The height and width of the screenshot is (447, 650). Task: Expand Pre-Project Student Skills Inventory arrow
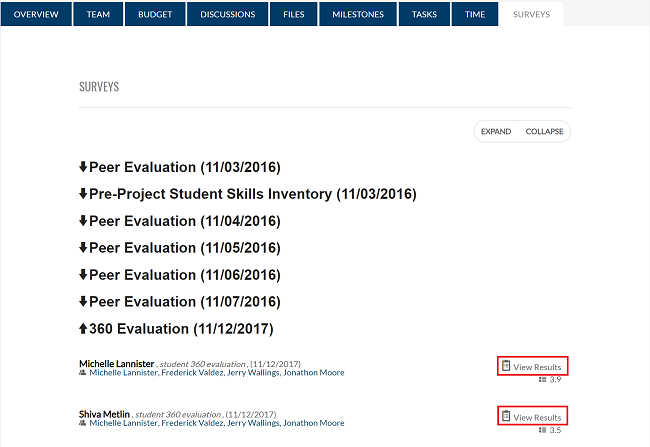click(x=83, y=194)
